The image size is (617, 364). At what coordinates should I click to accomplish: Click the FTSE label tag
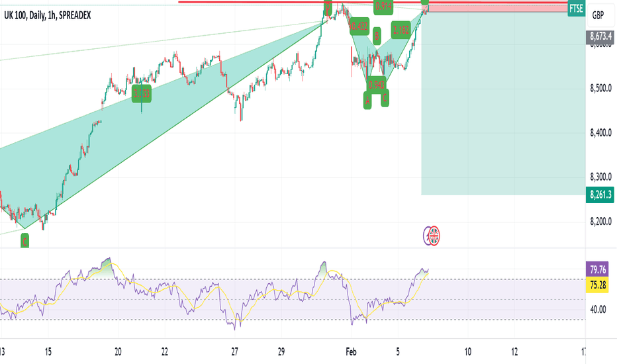point(576,9)
